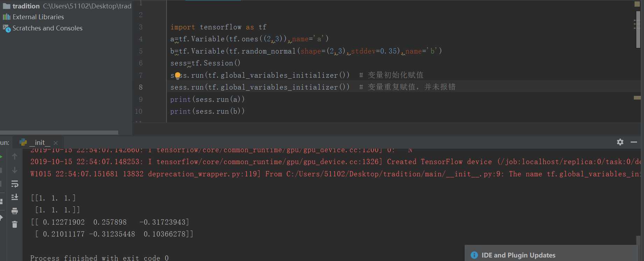The image size is (644, 261).
Task: Click the sess=tf.Session() line
Action: pos(205,63)
